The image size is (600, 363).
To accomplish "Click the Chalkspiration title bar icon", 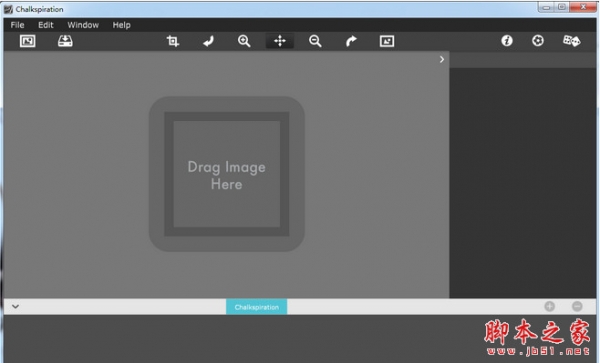I will pos(8,9).
